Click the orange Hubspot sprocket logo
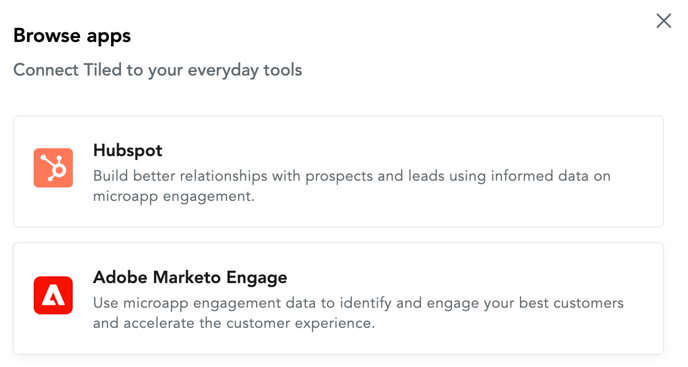Viewport: 688px width, 367px height. click(53, 168)
